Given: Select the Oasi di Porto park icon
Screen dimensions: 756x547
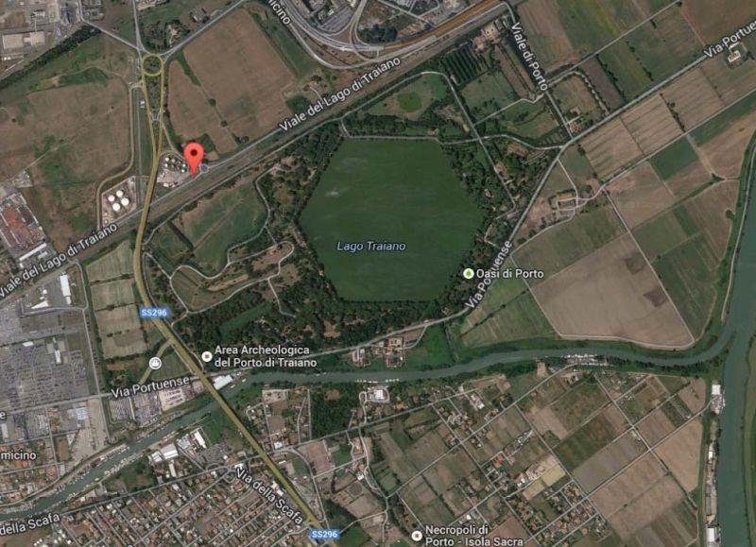Looking at the screenshot, I should tap(468, 274).
